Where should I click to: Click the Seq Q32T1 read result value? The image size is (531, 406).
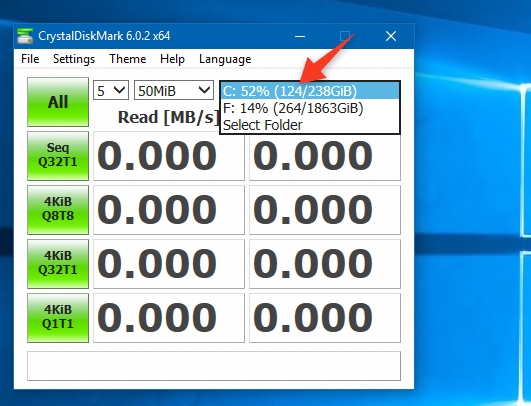(169, 156)
